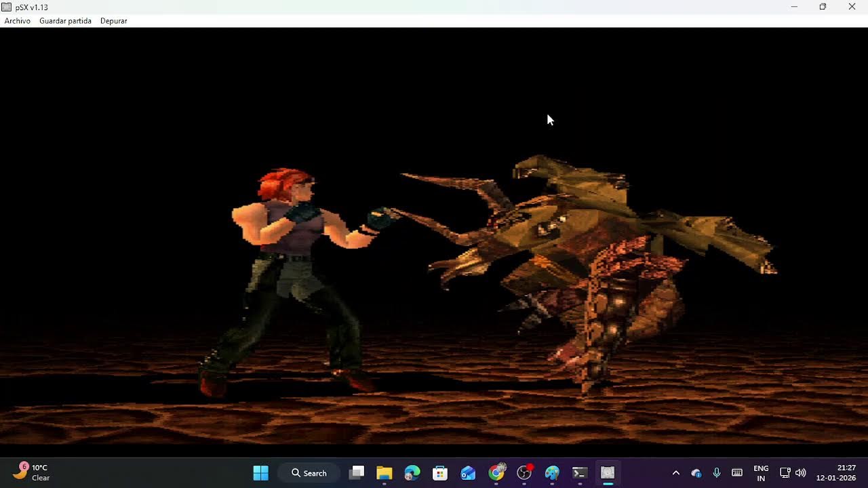
Task: Open Microsoft Store from taskbar
Action: coord(440,473)
